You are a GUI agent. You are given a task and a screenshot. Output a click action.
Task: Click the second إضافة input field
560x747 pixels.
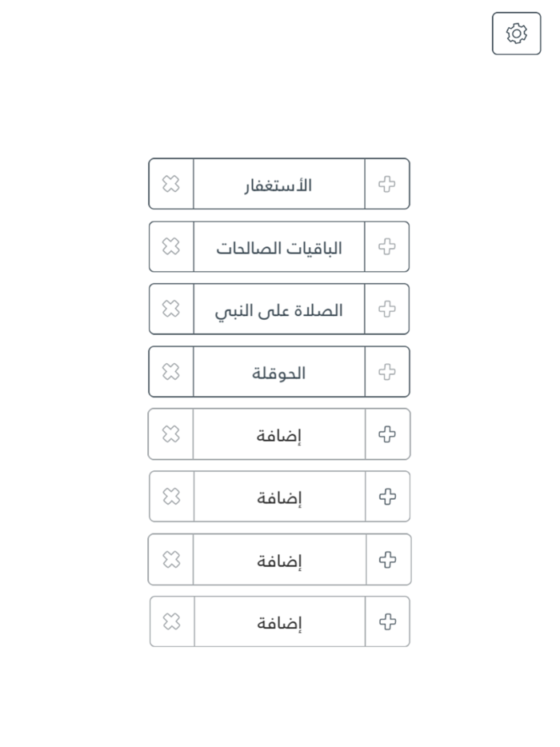point(278,496)
